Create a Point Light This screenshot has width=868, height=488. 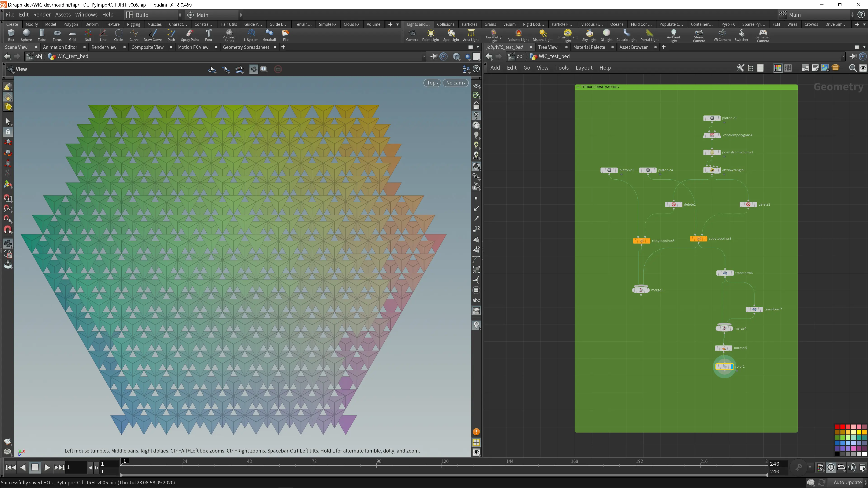pos(431,35)
